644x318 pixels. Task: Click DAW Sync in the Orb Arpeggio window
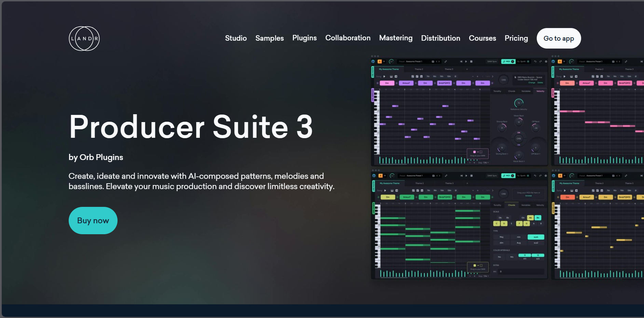point(492,62)
